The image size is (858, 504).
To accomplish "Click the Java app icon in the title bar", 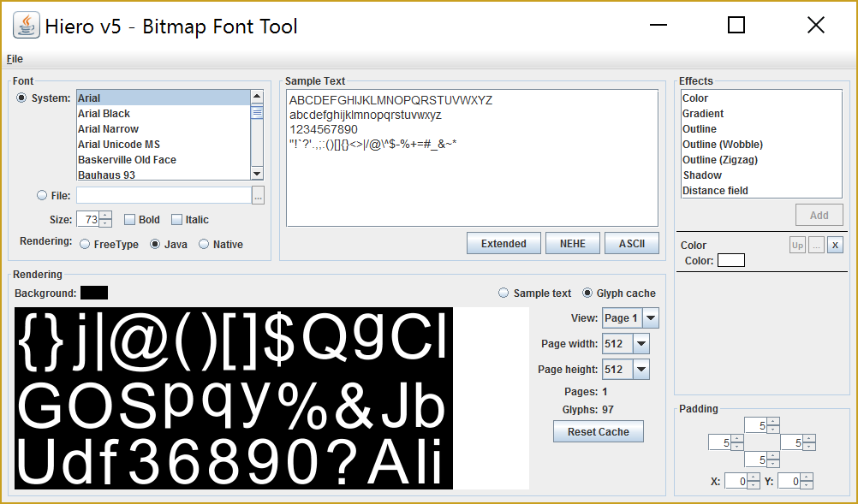I will pos(27,25).
